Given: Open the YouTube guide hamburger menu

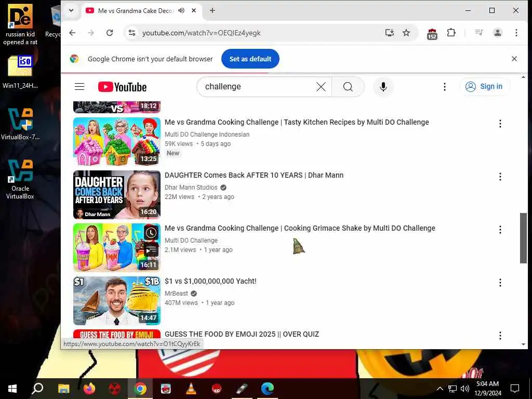Looking at the screenshot, I should (79, 87).
